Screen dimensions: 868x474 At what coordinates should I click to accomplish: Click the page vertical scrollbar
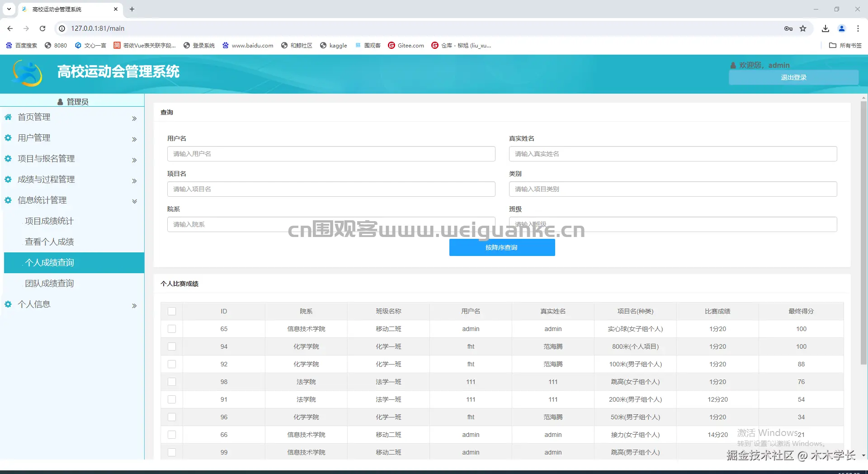click(x=863, y=233)
